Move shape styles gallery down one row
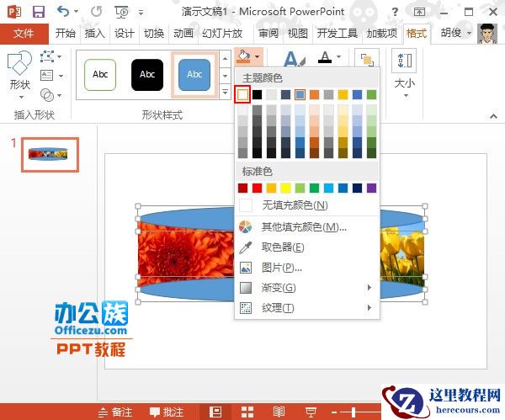Image resolution: width=505 pixels, height=420 pixels. pyautogui.click(x=225, y=76)
